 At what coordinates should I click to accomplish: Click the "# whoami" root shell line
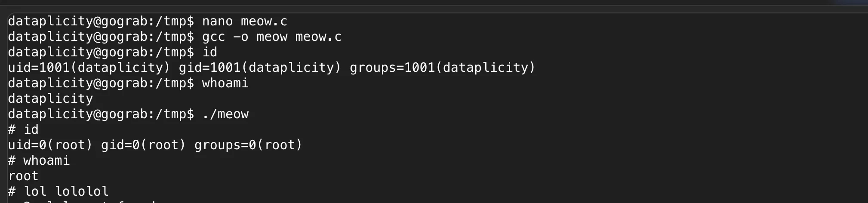point(39,160)
